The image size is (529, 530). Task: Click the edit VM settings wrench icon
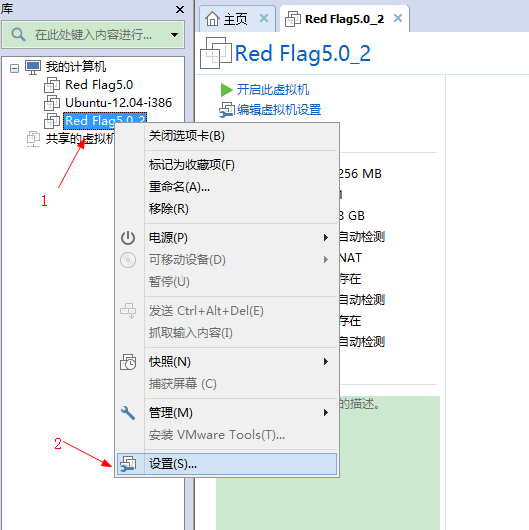[227, 110]
